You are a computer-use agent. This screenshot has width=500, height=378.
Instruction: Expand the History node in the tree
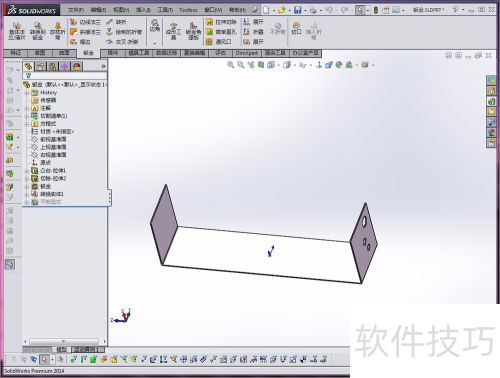(27, 93)
